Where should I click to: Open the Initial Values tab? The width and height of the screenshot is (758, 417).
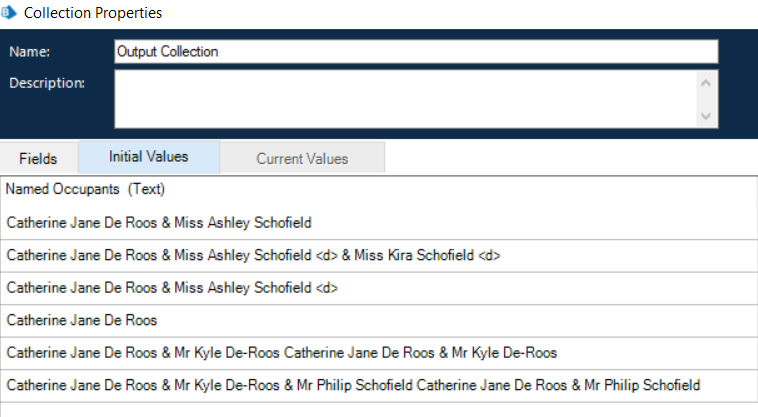click(x=148, y=157)
